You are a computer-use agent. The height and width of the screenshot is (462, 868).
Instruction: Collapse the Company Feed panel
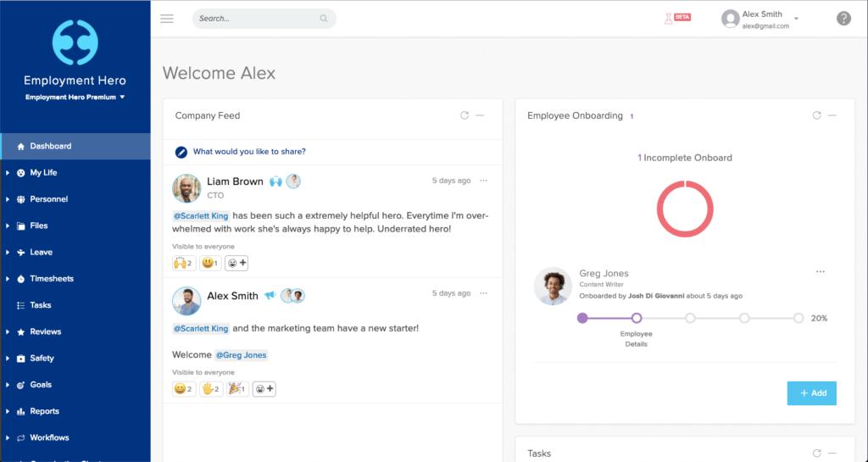[480, 115]
